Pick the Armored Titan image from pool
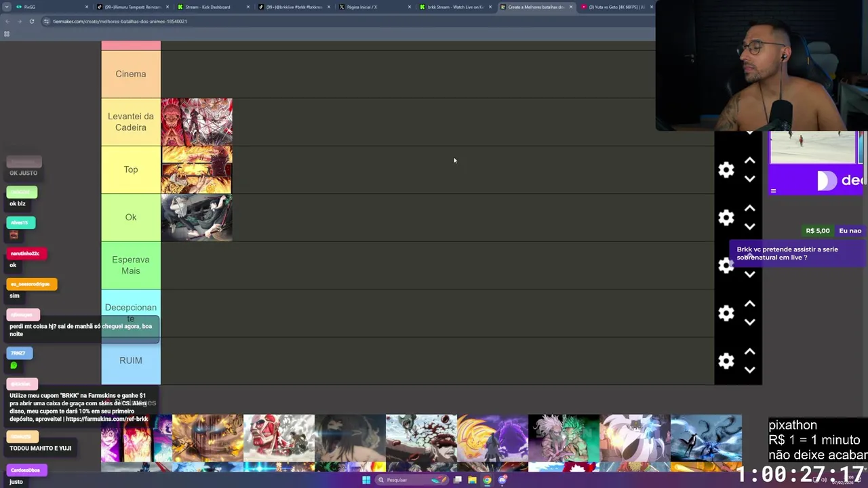This screenshot has width=868, height=488. coord(208,439)
